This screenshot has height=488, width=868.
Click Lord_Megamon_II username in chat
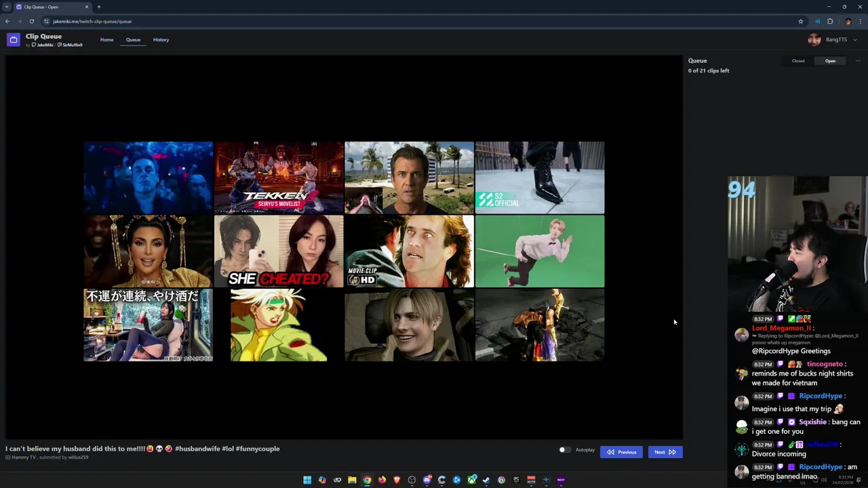click(781, 328)
